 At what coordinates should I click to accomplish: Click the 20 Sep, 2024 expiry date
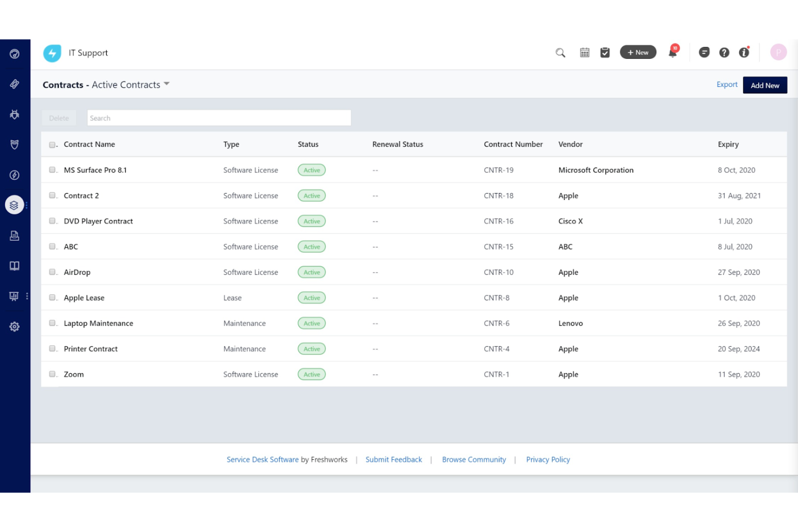tap(739, 349)
